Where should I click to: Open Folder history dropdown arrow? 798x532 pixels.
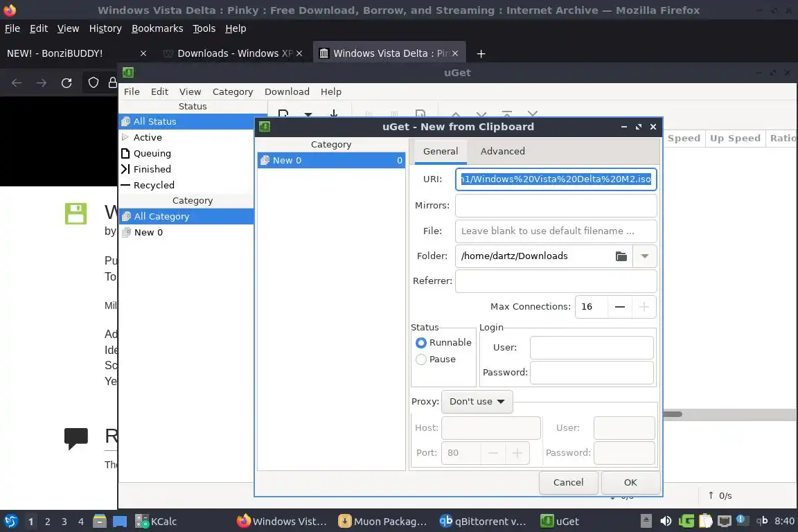coord(645,256)
